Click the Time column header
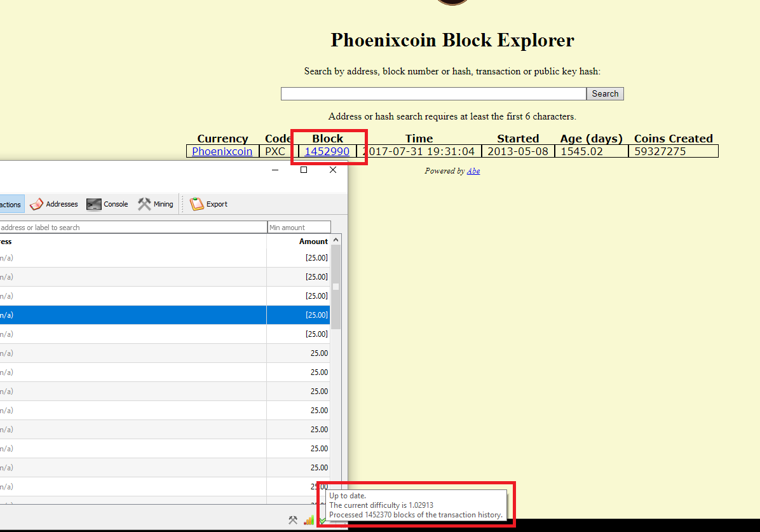This screenshot has width=760, height=532. [x=419, y=139]
